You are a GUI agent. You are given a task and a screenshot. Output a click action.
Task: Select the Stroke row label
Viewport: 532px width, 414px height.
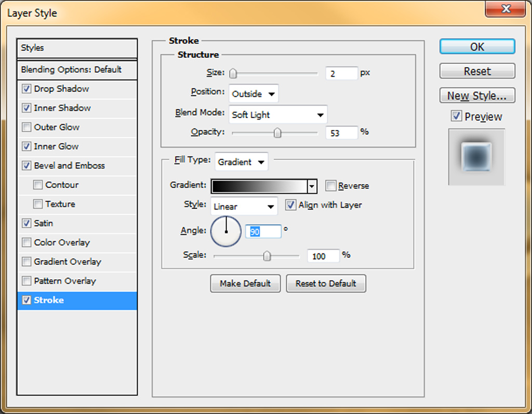point(49,300)
